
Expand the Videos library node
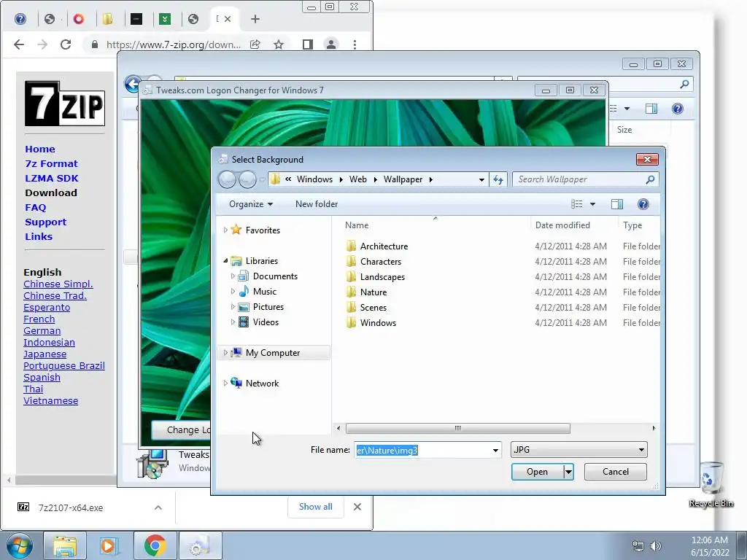(233, 322)
